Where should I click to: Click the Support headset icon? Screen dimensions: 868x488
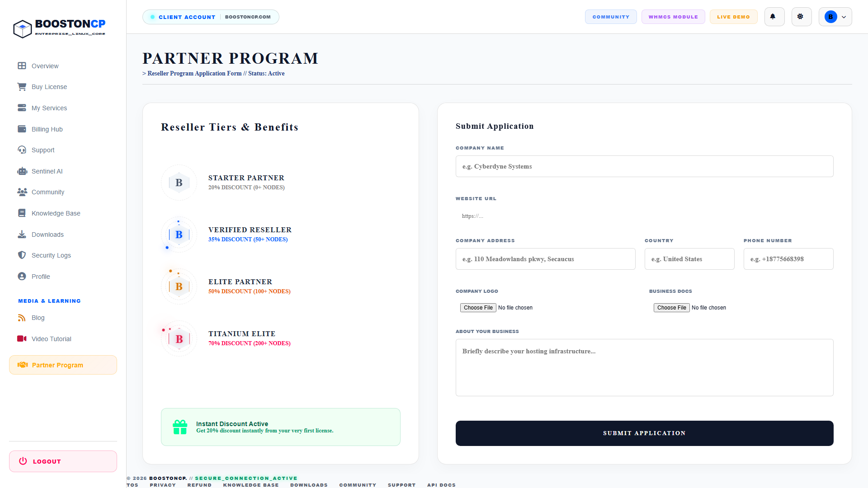point(22,150)
